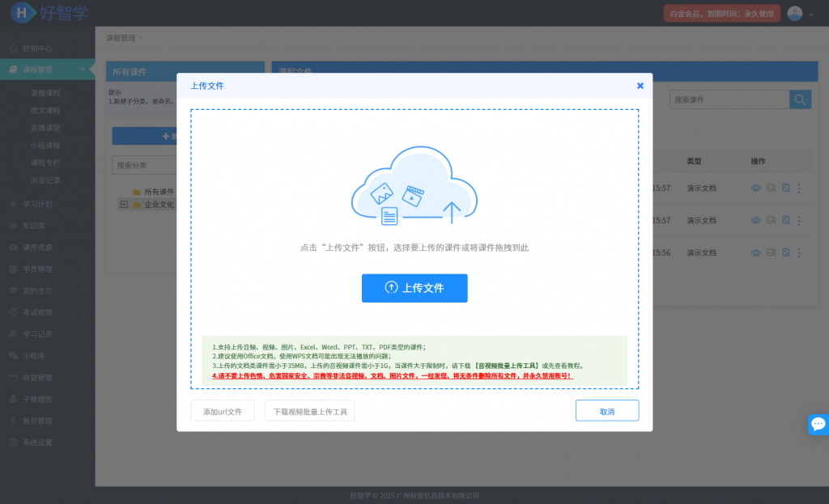Open 系统设置 in the sidebar
Image resolution: width=829 pixels, height=504 pixels.
click(37, 443)
